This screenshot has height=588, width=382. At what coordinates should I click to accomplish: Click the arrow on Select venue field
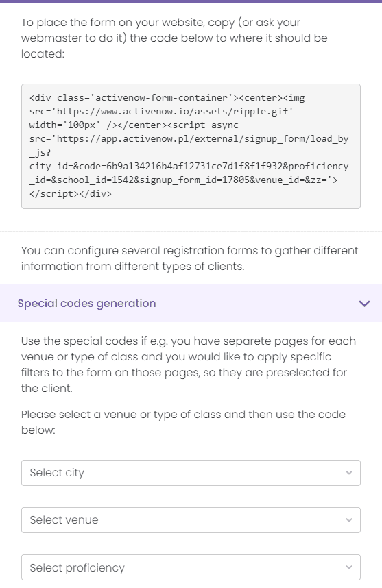[349, 520]
